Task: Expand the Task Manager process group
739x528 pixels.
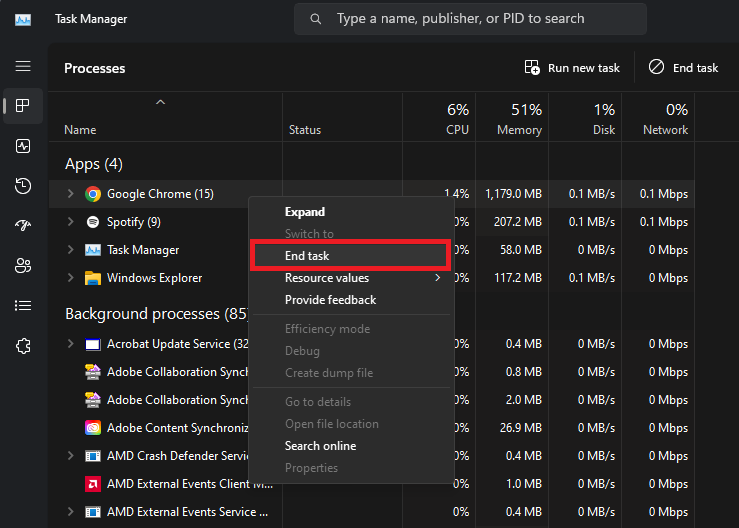Action: (x=70, y=250)
